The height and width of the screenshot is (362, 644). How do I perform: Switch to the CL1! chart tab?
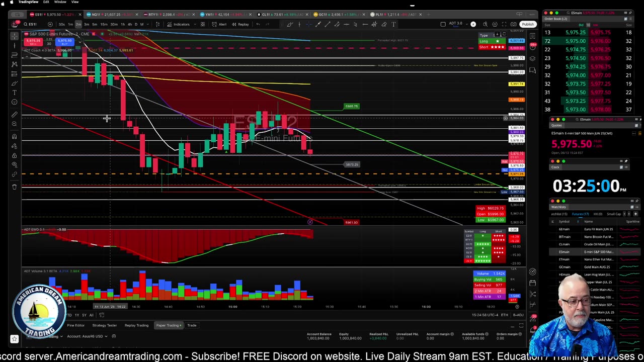click(x=283, y=15)
